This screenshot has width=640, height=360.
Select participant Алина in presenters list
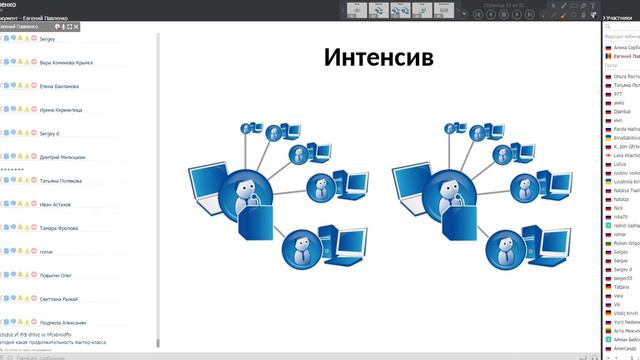pyautogui.click(x=622, y=48)
